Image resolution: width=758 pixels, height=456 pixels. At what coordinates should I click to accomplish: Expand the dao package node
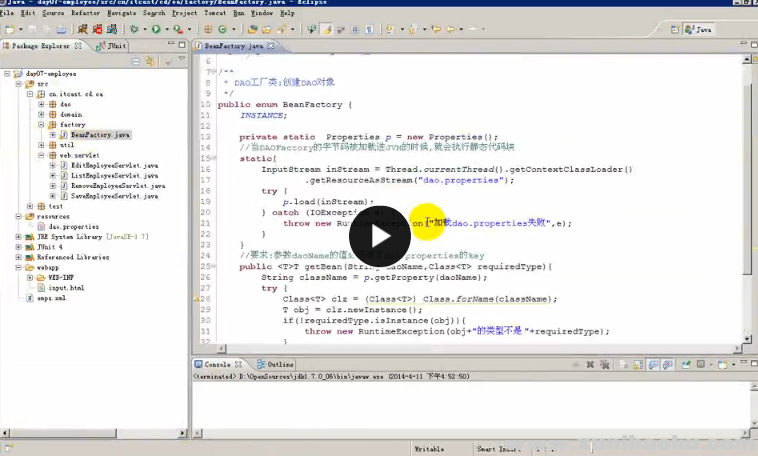(x=41, y=104)
